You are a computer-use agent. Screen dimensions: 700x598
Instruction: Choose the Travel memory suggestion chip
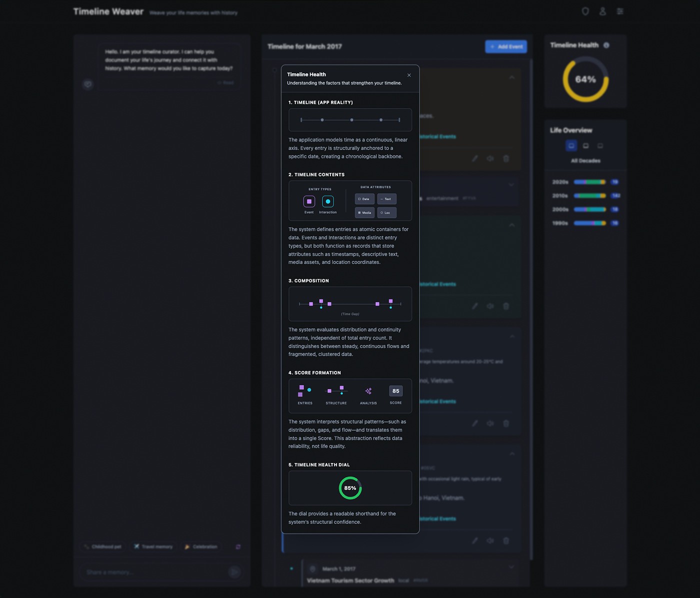coord(153,546)
